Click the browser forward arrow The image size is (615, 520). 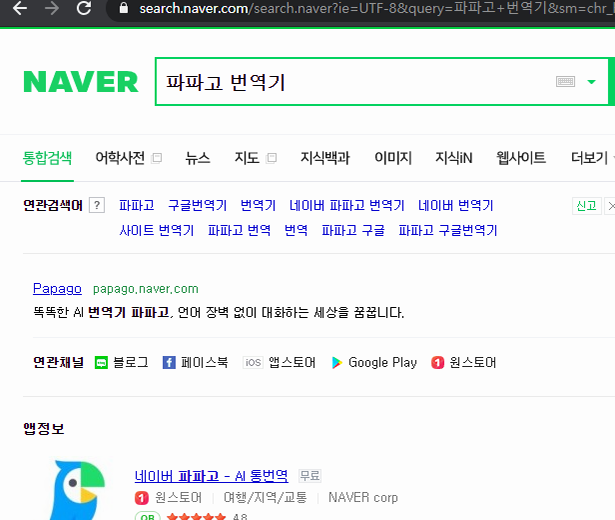pyautogui.click(x=51, y=8)
